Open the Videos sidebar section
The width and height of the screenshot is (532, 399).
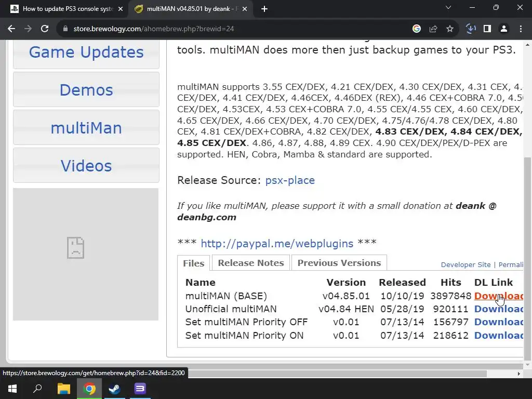(86, 166)
